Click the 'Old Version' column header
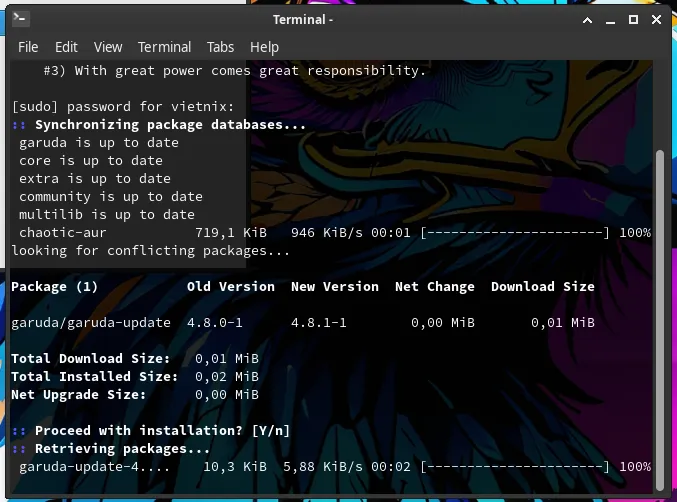The height and width of the screenshot is (502, 677). [x=231, y=287]
